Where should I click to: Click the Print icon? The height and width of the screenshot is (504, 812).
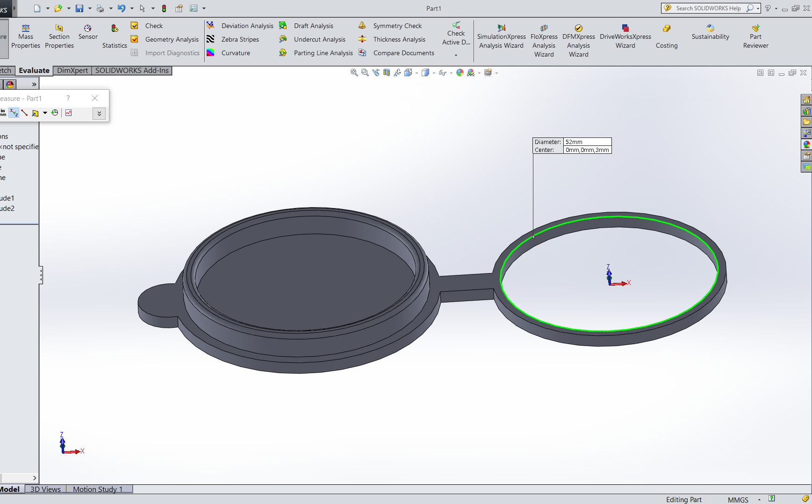pyautogui.click(x=100, y=8)
